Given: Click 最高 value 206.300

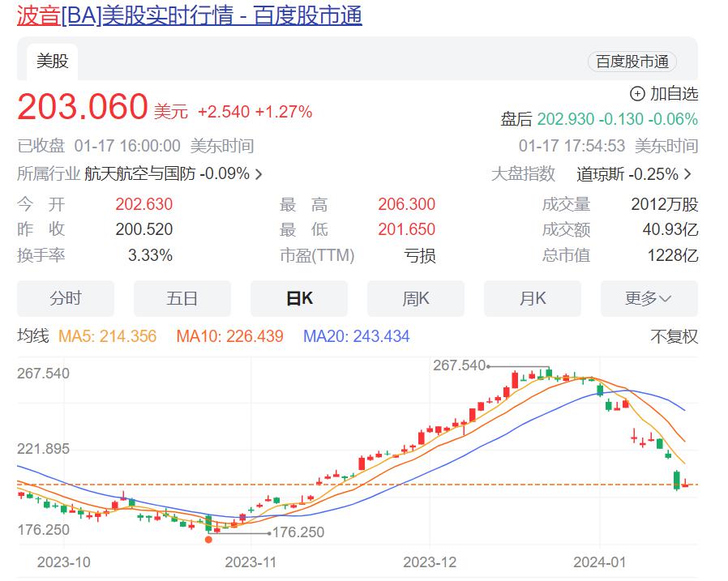Looking at the screenshot, I should pyautogui.click(x=407, y=204).
